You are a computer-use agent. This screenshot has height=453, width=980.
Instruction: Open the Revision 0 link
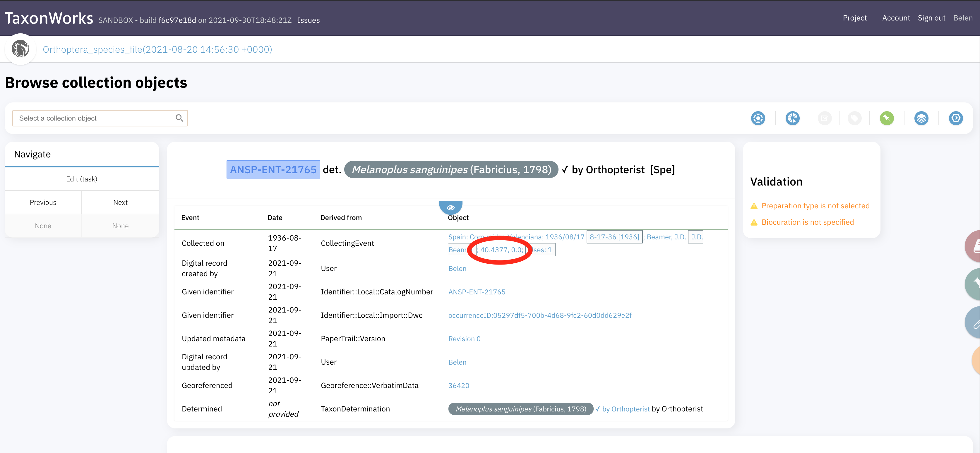click(x=464, y=339)
